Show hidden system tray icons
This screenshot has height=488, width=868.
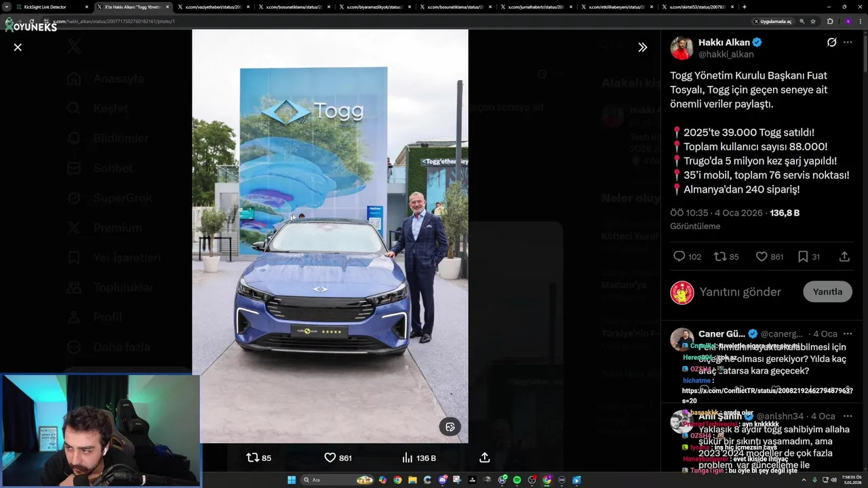coord(804,480)
